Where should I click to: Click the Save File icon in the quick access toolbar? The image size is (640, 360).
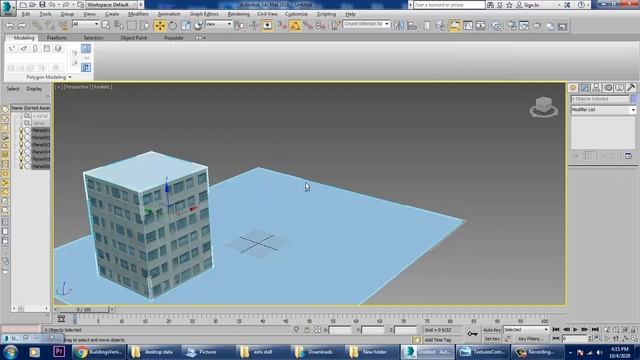tap(42, 4)
